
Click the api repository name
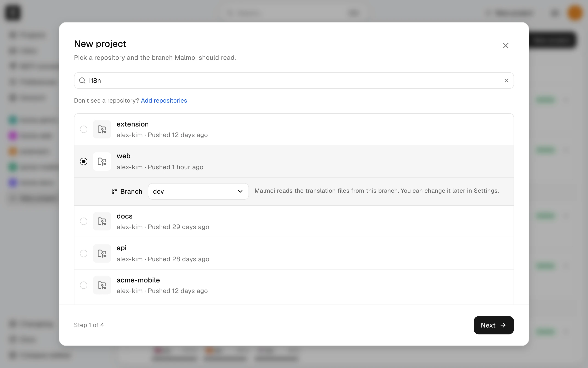122,248
